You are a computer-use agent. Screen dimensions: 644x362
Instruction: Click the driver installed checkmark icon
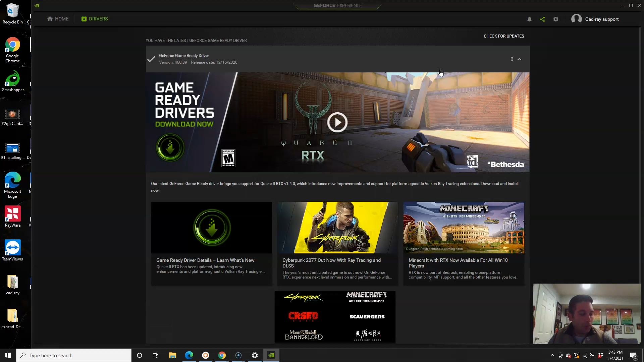click(151, 59)
